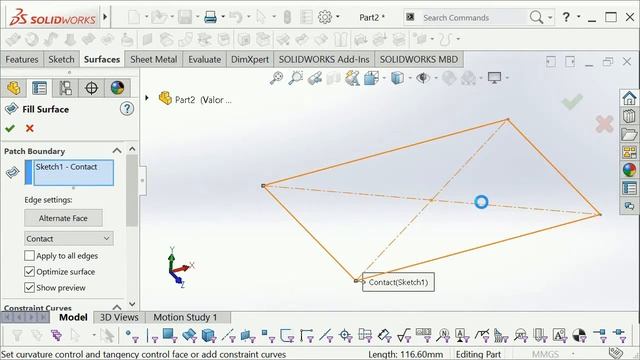Open Design Library pane icon
This screenshot has height=360, width=640.
(x=629, y=116)
